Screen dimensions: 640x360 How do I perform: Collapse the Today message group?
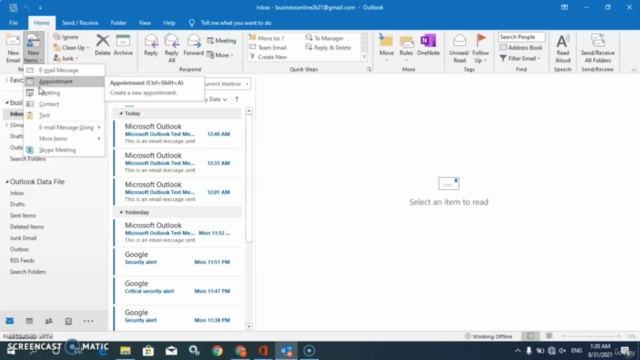coord(121,113)
